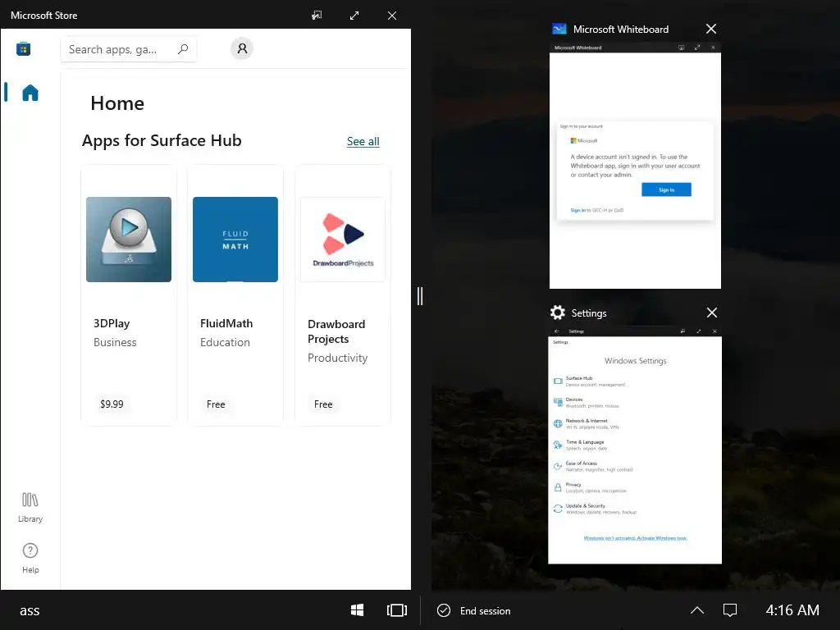Open the Library in the Store sidebar

click(30, 507)
